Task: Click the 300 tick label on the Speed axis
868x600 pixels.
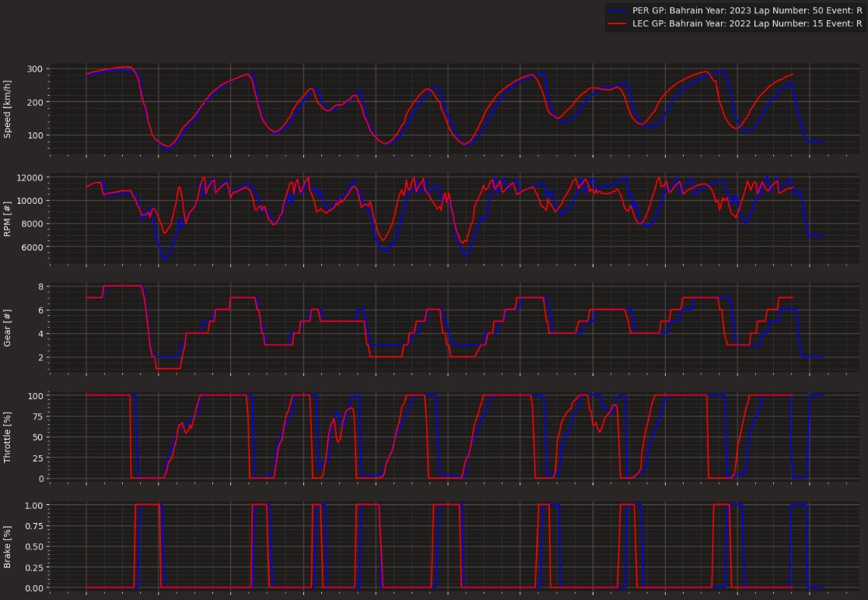Action: coord(36,67)
